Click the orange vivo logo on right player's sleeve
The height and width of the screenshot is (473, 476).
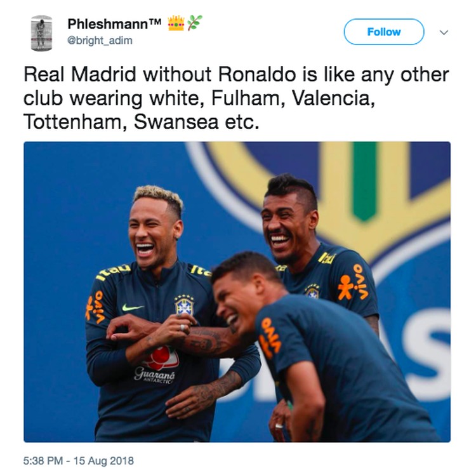coord(354,283)
